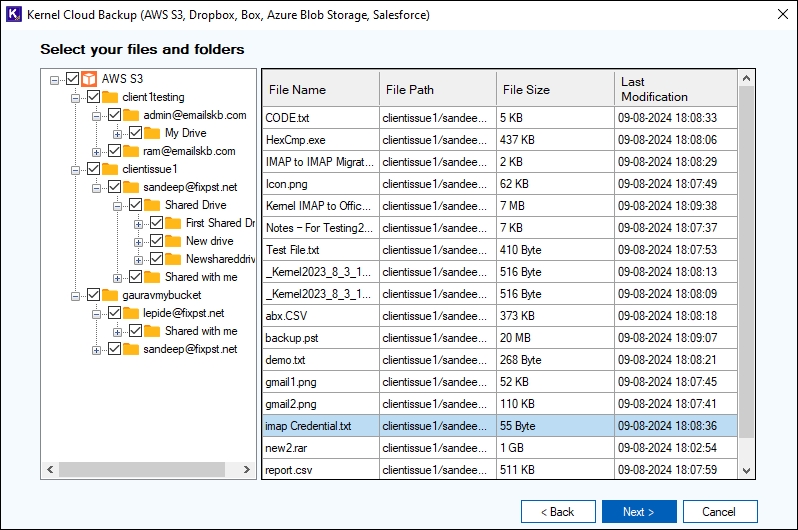Click the clientissue1 folder icon
The width and height of the screenshot is (798, 530).
click(x=110, y=169)
